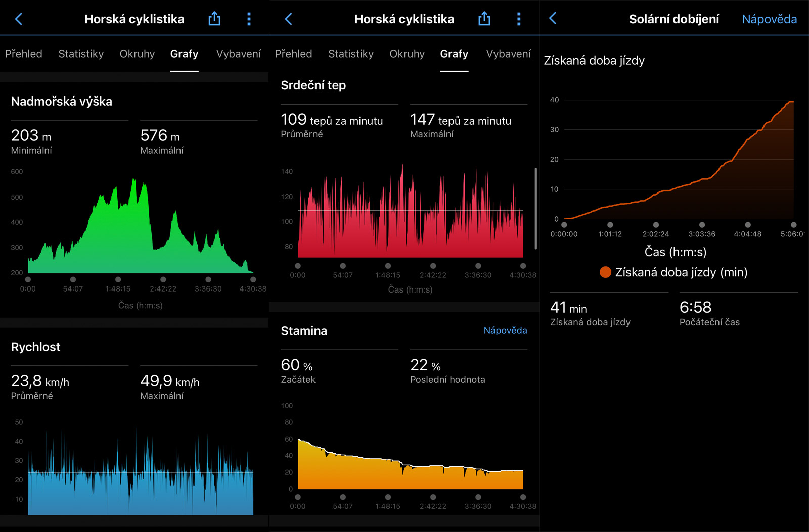Select Okruhy tab in left panel
809x532 pixels.
coord(137,54)
